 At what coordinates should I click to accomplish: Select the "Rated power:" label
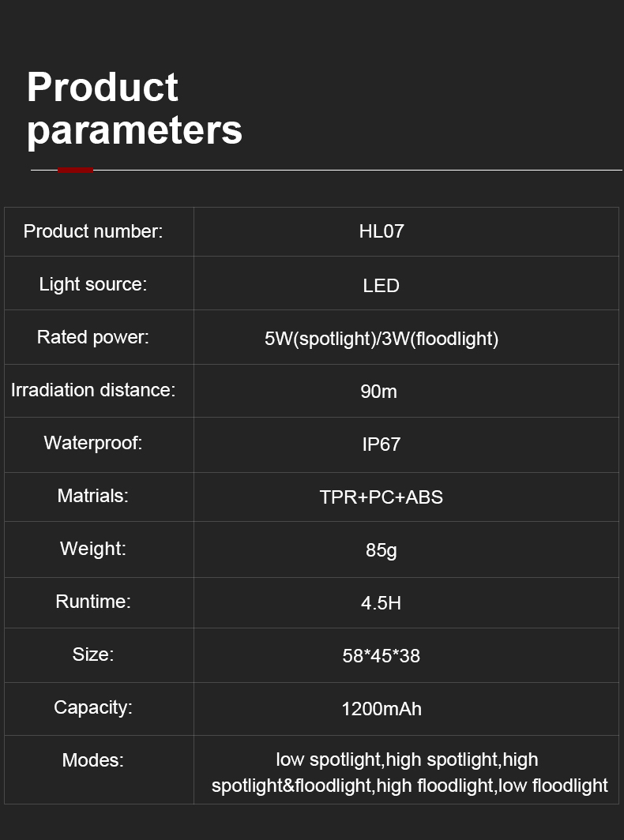tap(93, 337)
